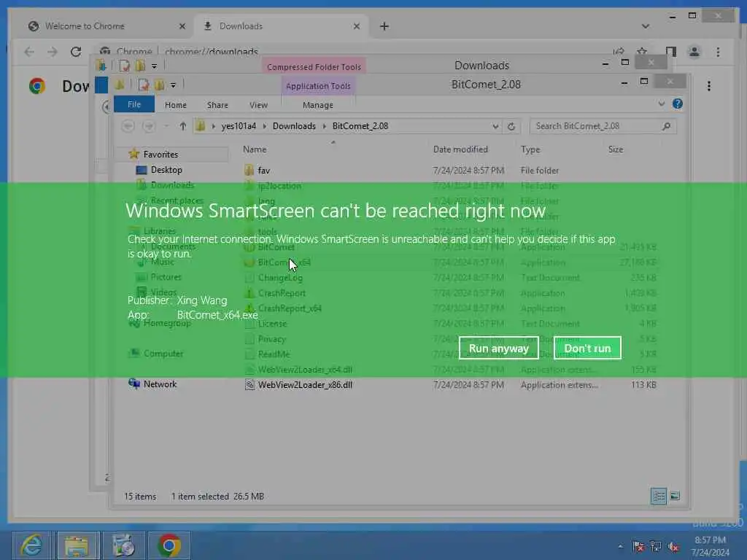
Task: Sort files by Name column header
Action: pyautogui.click(x=255, y=149)
